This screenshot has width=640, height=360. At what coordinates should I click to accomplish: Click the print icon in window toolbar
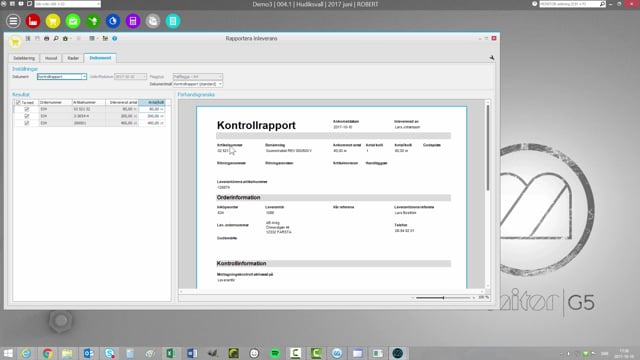(x=47, y=38)
